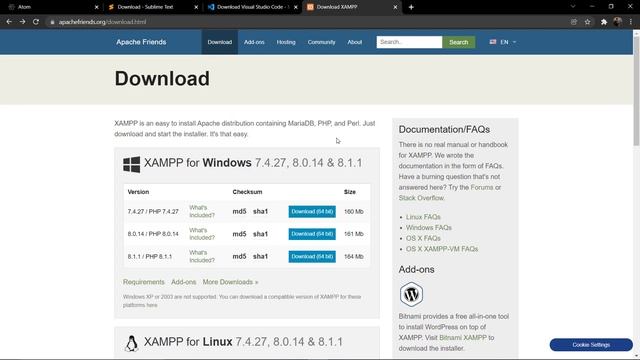
Task: Open the tab search chevron
Action: point(573,7)
